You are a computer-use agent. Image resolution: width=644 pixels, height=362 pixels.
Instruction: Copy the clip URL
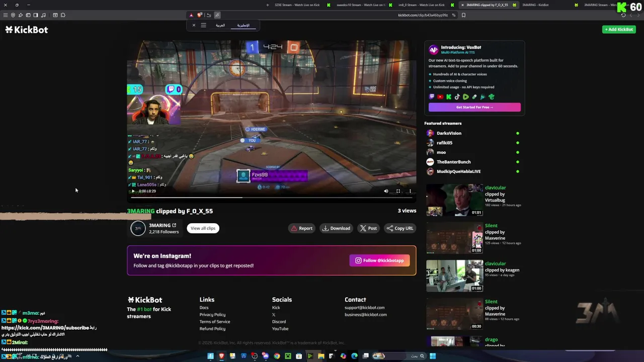tap(400, 228)
